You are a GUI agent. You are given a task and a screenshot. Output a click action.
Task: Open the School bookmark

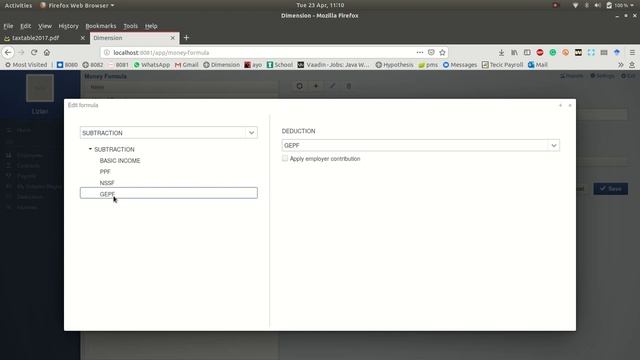point(280,64)
